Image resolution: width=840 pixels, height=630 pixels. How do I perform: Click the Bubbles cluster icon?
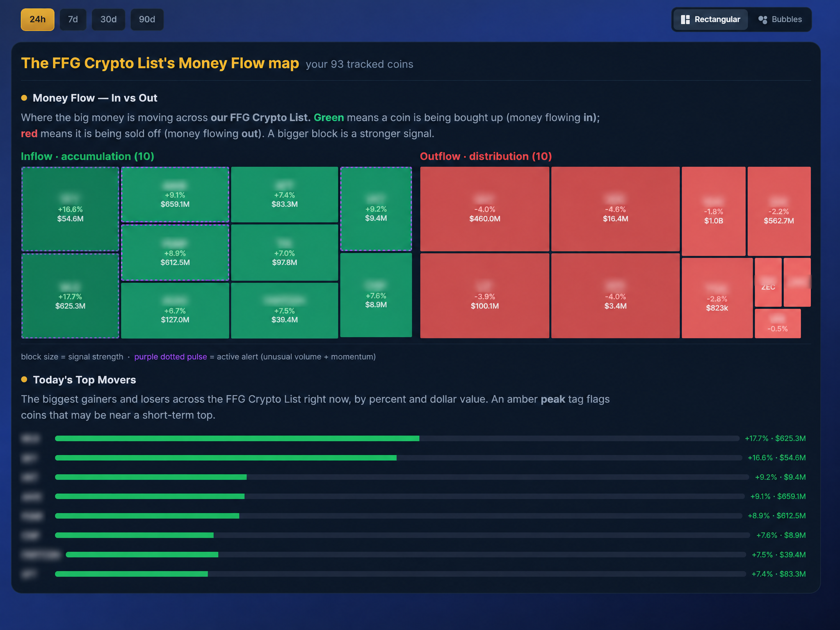(x=762, y=19)
